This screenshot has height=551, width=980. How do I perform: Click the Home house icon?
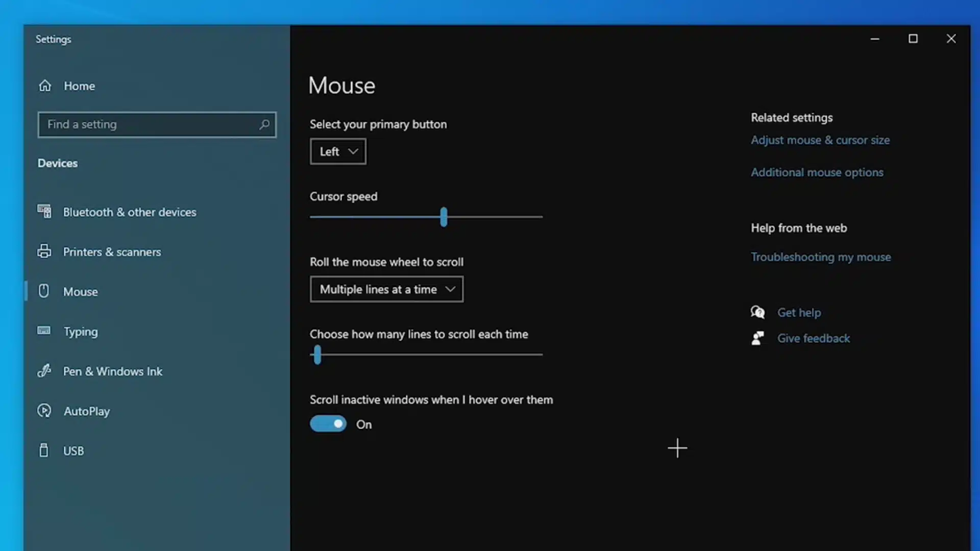coord(45,86)
